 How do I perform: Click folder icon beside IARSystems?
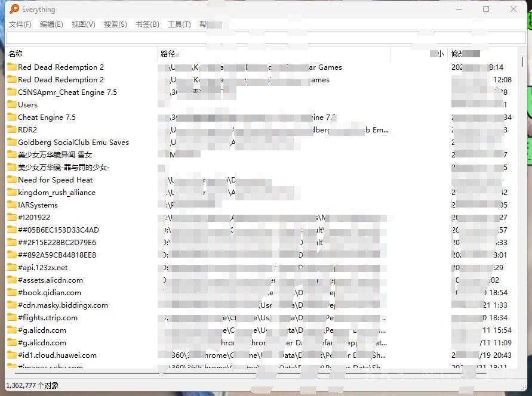click(x=12, y=205)
